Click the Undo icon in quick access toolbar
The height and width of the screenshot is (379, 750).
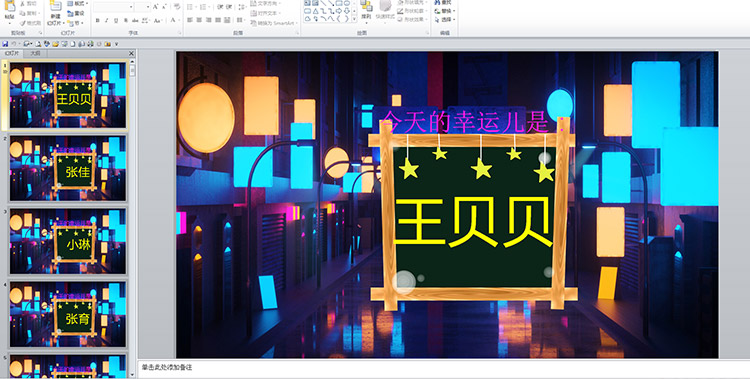pos(14,44)
